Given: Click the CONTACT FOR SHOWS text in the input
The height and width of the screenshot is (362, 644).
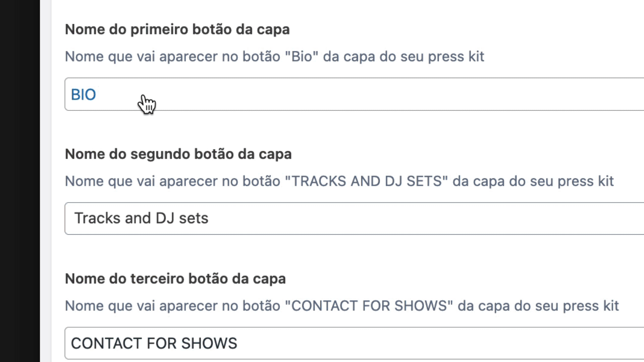Looking at the screenshot, I should click(154, 343).
